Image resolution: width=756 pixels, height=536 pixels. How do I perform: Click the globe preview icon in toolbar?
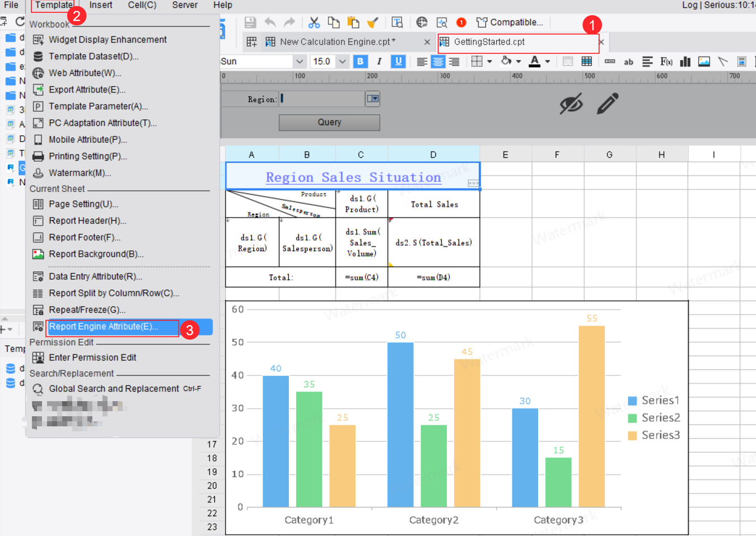422,22
